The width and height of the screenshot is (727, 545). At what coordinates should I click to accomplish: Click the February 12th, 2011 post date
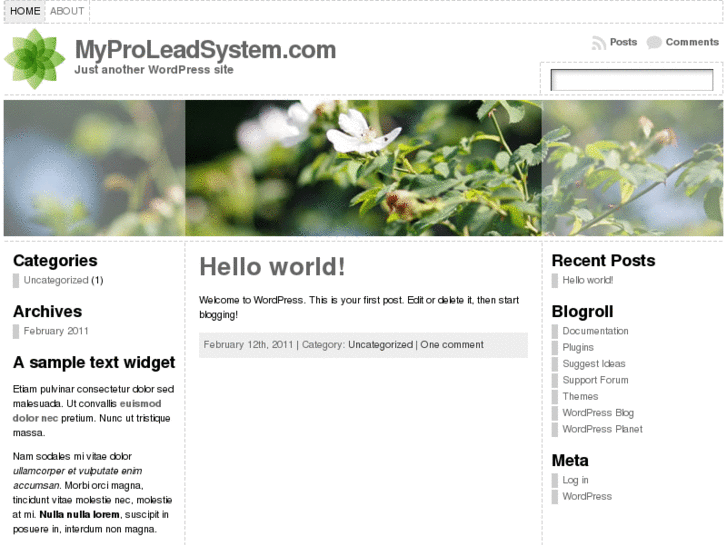(x=248, y=345)
